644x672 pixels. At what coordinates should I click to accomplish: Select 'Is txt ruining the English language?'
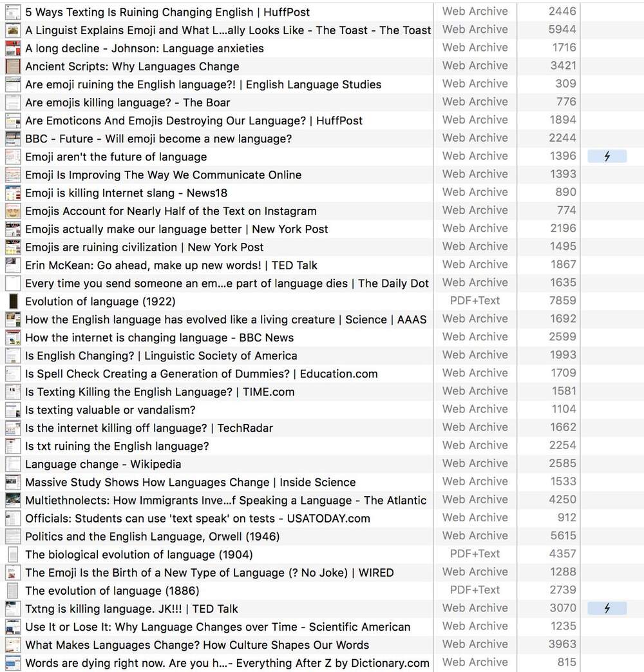click(x=117, y=446)
